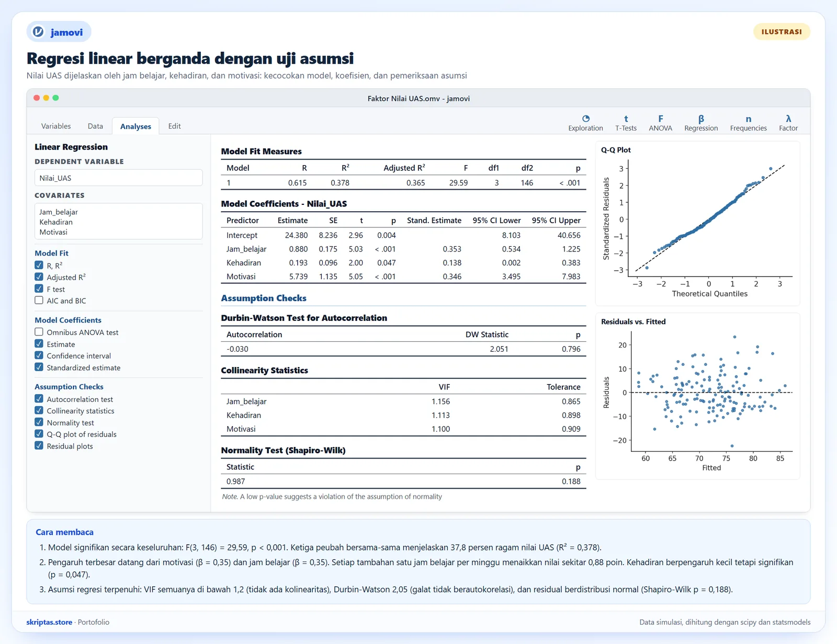Toggle the Adjusted R² checkbox
The image size is (837, 644).
pos(39,277)
